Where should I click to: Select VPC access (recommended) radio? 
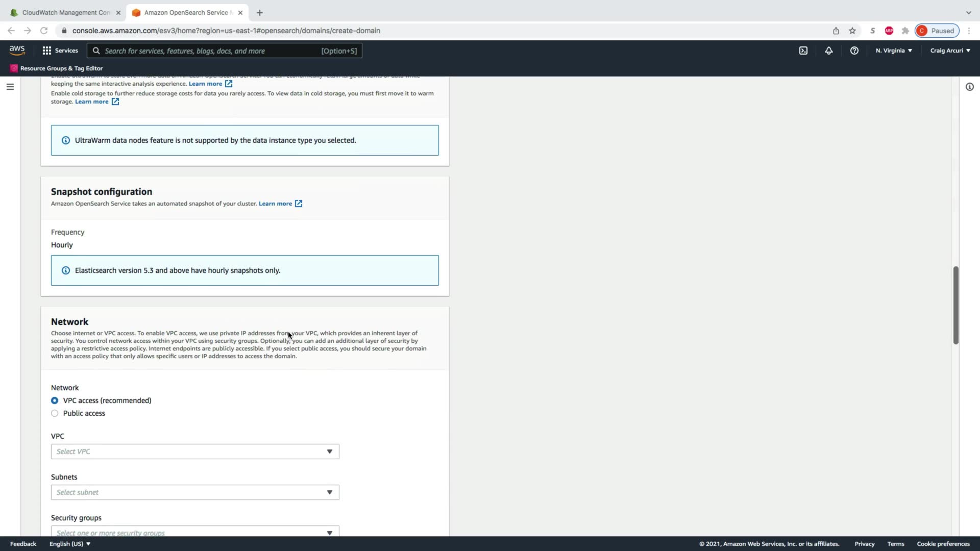click(x=55, y=400)
